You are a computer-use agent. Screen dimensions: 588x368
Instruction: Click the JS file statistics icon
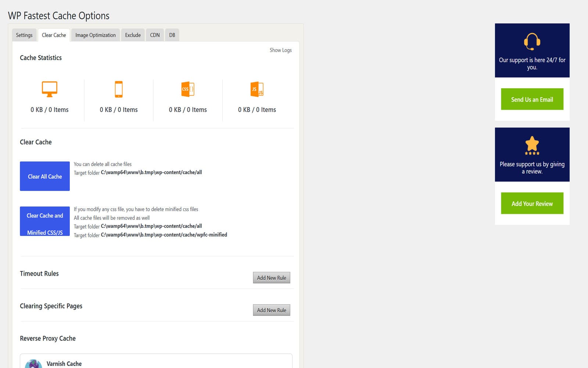click(x=257, y=89)
